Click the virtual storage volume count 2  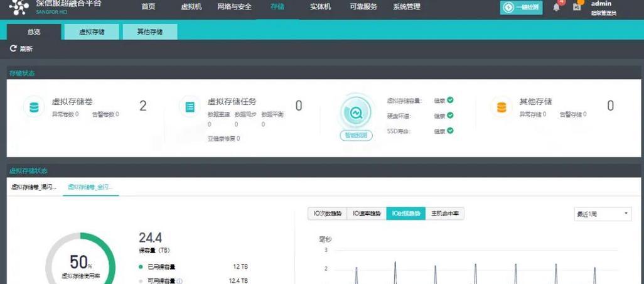(x=143, y=106)
